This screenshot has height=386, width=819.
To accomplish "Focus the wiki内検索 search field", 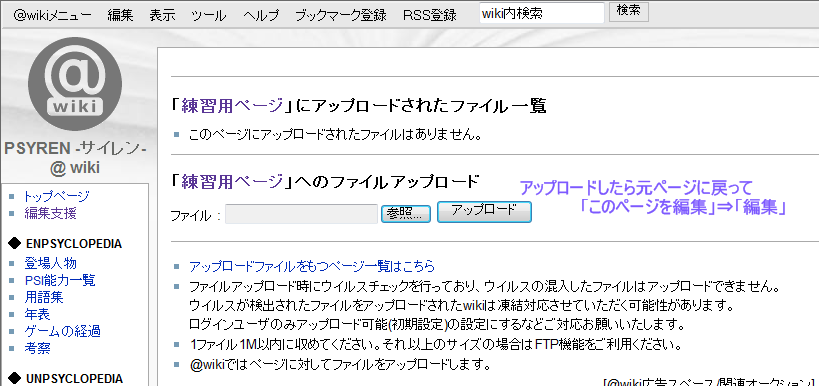I will point(542,14).
